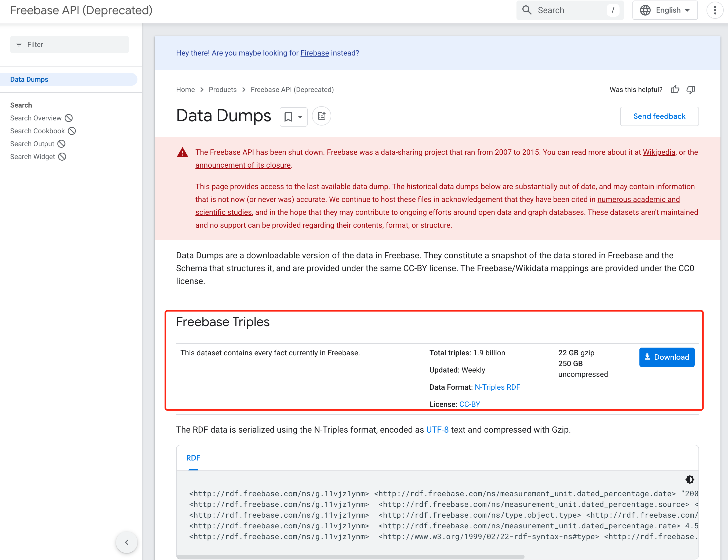Image resolution: width=728 pixels, height=560 pixels.
Task: Expand the bookmark dropdown arrow
Action: [x=300, y=117]
